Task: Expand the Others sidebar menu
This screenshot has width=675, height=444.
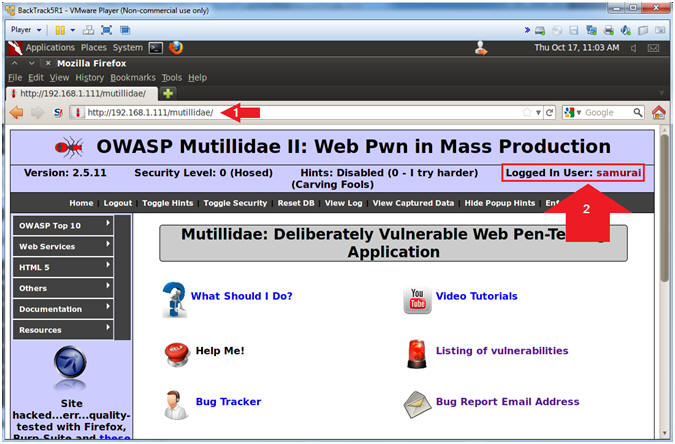Action: 63,288
